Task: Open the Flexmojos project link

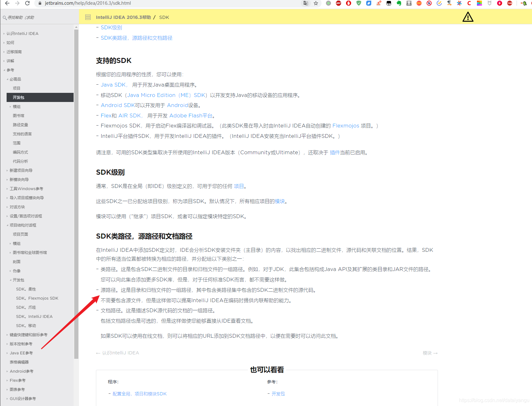Action: point(346,126)
